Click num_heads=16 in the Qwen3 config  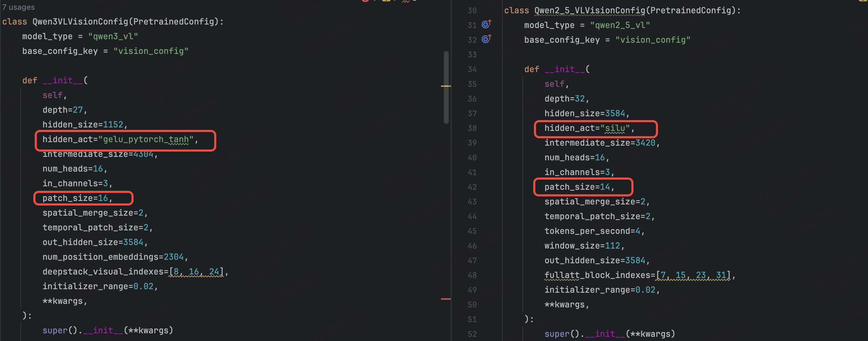point(73,169)
